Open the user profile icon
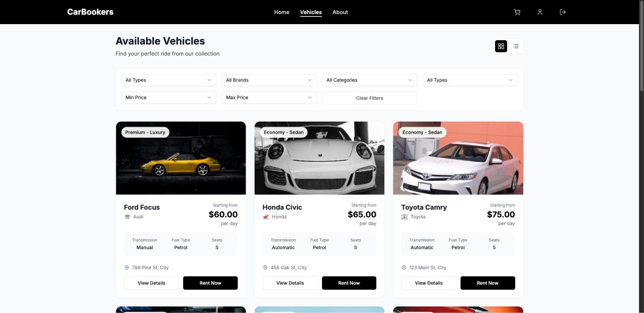 click(540, 12)
